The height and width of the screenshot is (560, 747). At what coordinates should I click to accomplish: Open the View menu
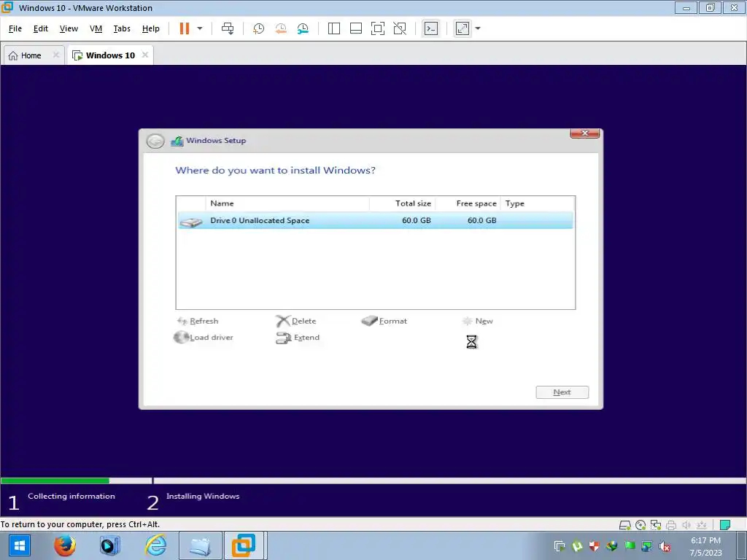coord(69,28)
